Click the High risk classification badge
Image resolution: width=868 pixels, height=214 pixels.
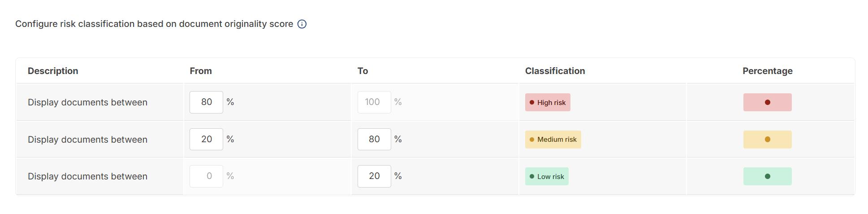[548, 102]
